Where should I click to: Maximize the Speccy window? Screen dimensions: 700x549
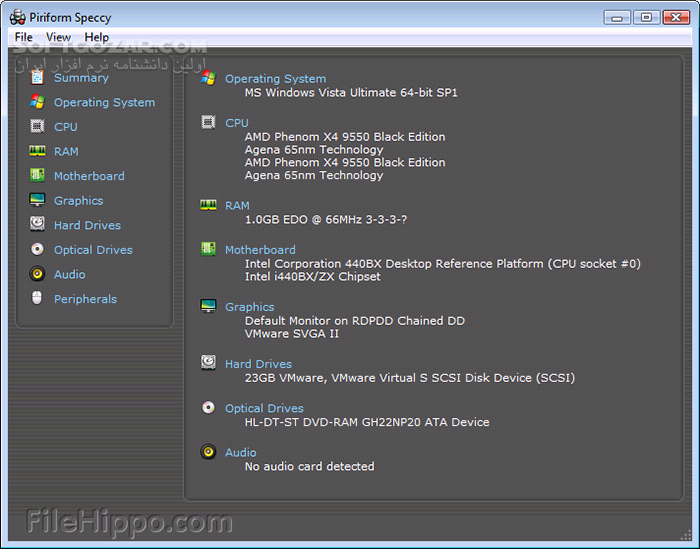click(646, 17)
